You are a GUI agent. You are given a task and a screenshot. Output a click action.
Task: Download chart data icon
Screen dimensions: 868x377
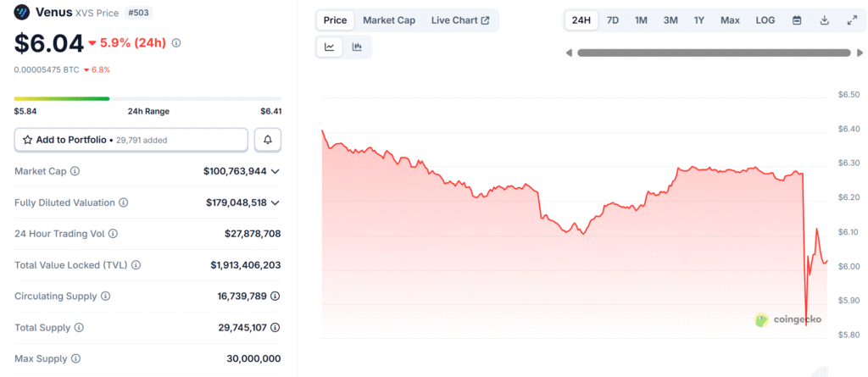824,20
